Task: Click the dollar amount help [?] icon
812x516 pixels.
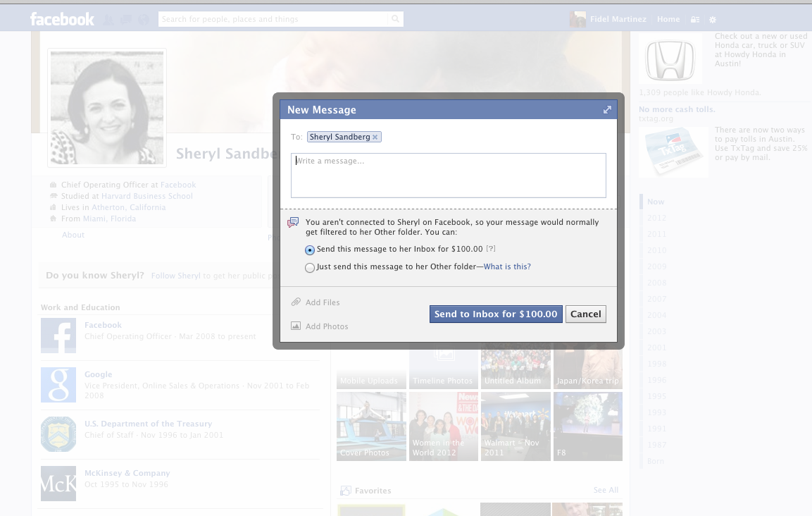Action: point(491,249)
